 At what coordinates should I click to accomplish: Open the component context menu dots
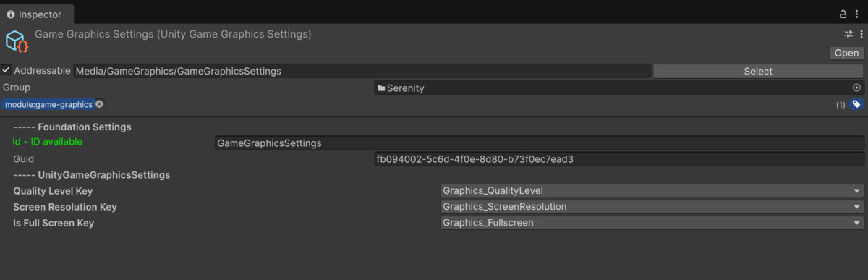click(x=861, y=34)
